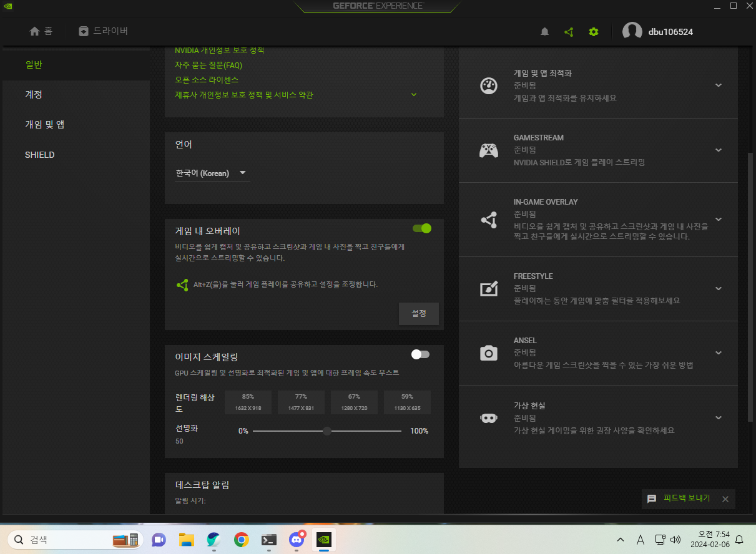Screen dimensions: 756x554
Task: Switch to the Drivers (드라이버) tab
Action: tap(104, 31)
